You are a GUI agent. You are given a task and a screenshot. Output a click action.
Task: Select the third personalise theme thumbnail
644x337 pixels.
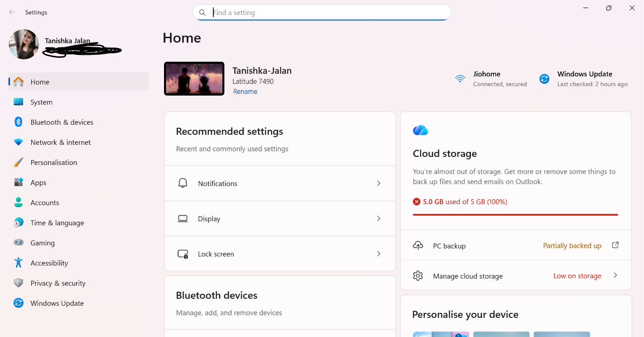[561, 334]
